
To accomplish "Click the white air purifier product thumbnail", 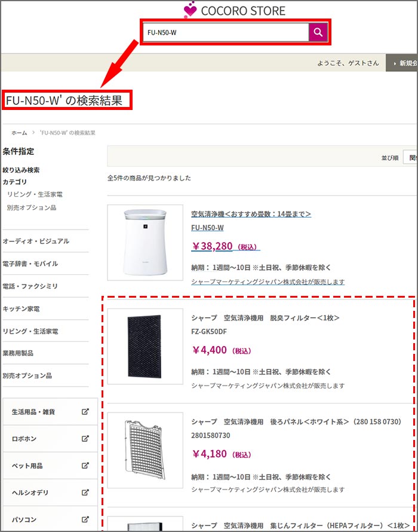I will pyautogui.click(x=145, y=243).
